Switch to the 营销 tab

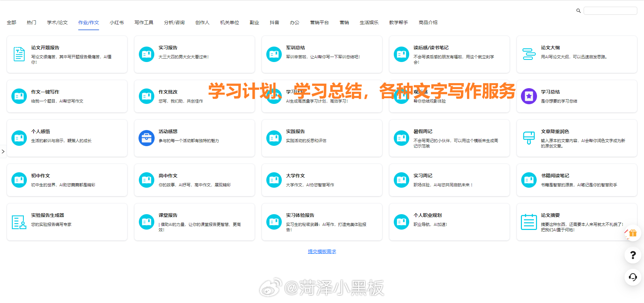click(344, 22)
